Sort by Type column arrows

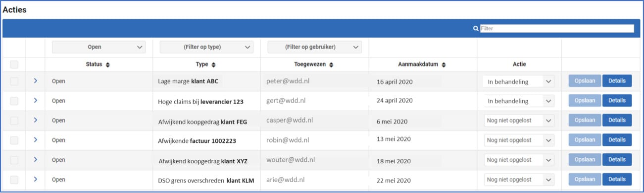[x=213, y=64]
